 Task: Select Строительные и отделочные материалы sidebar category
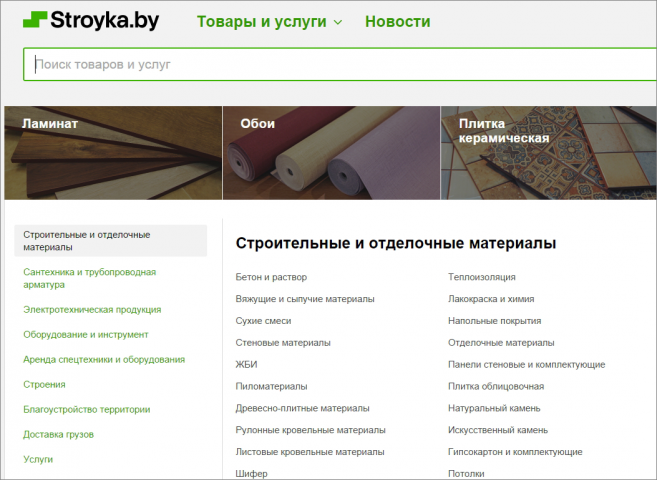coord(111,241)
